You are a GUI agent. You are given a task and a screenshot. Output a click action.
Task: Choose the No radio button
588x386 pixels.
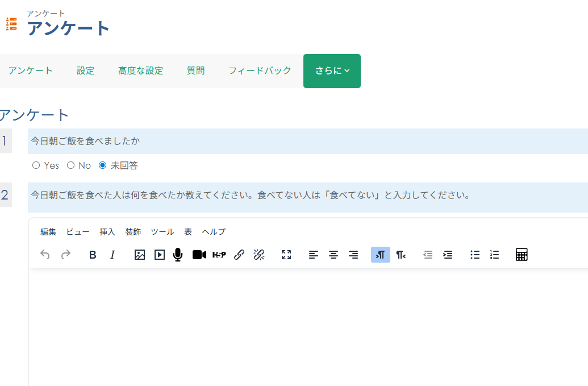(x=70, y=165)
